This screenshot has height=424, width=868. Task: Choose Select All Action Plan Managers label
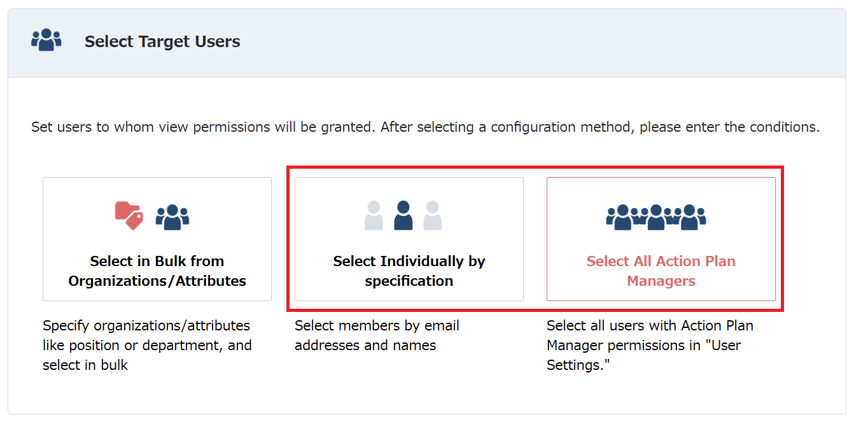click(661, 271)
